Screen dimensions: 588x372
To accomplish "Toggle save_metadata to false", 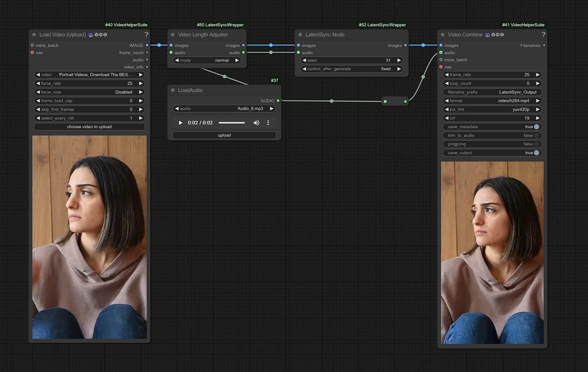I will click(536, 126).
